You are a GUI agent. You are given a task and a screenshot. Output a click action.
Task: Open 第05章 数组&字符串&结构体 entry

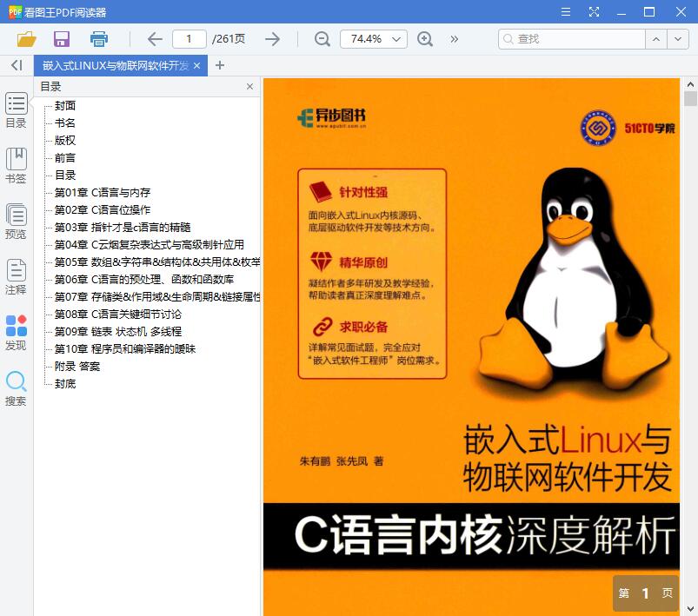tap(157, 262)
